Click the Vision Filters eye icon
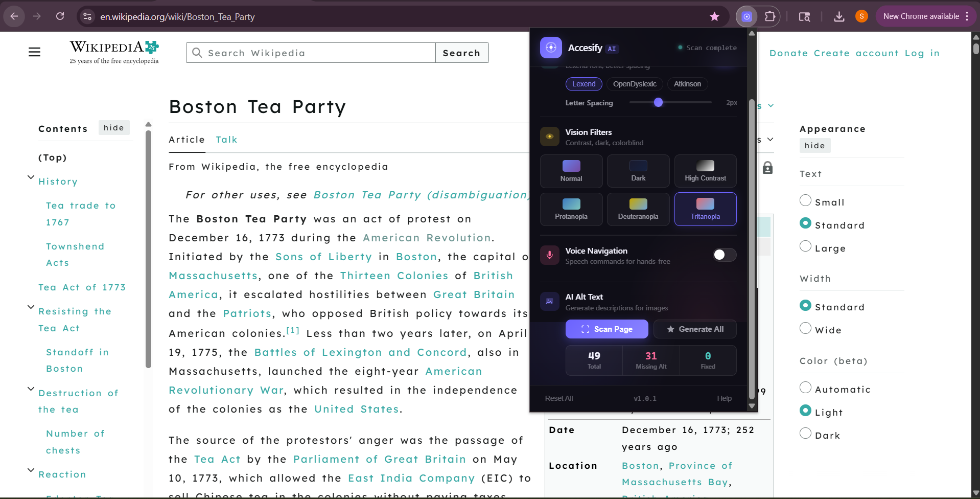 pos(550,137)
